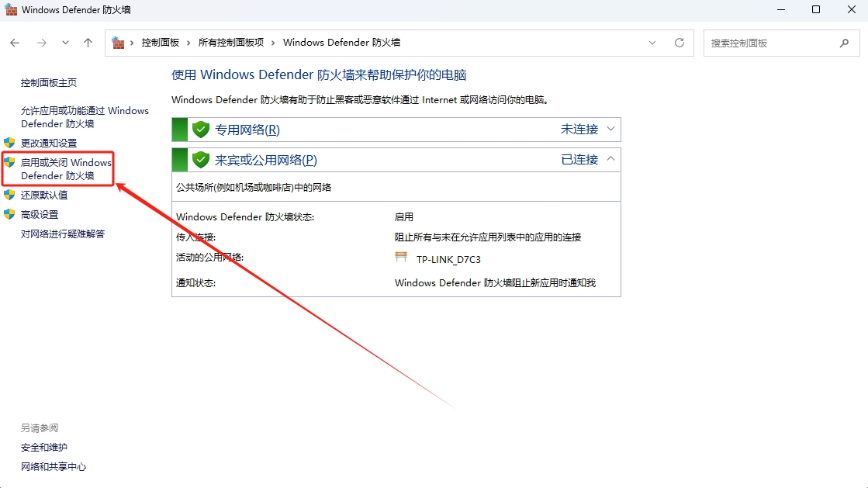Click the firewall app icon in the title bar
The image size is (868, 488).
(x=11, y=9)
